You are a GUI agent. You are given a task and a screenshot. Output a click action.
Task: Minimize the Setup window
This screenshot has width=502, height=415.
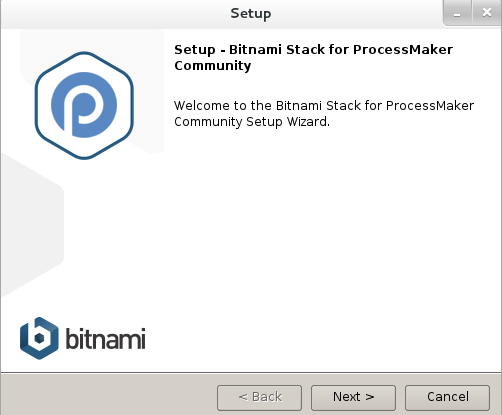(457, 13)
